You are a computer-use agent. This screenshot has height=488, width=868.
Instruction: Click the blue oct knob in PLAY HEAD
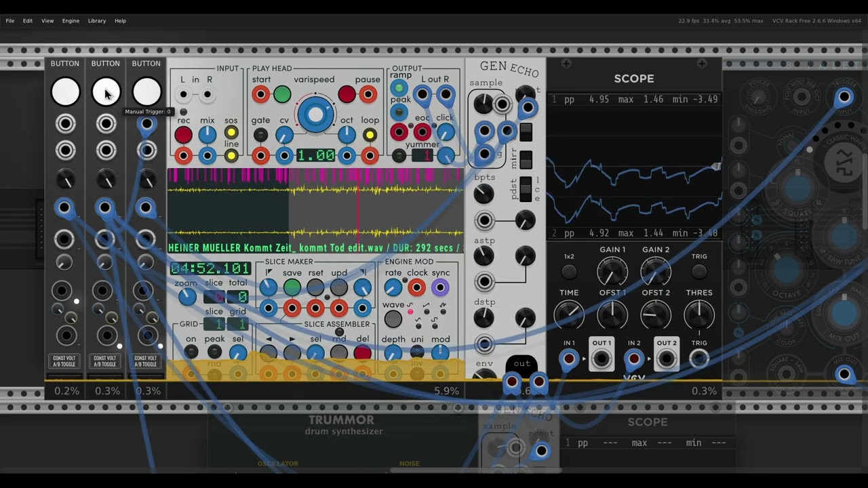pos(347,135)
